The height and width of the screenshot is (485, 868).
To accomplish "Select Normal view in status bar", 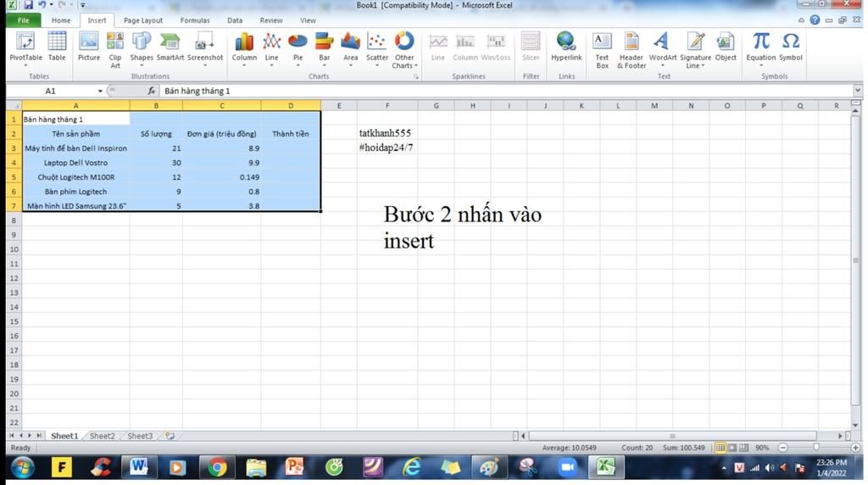I will click(721, 448).
